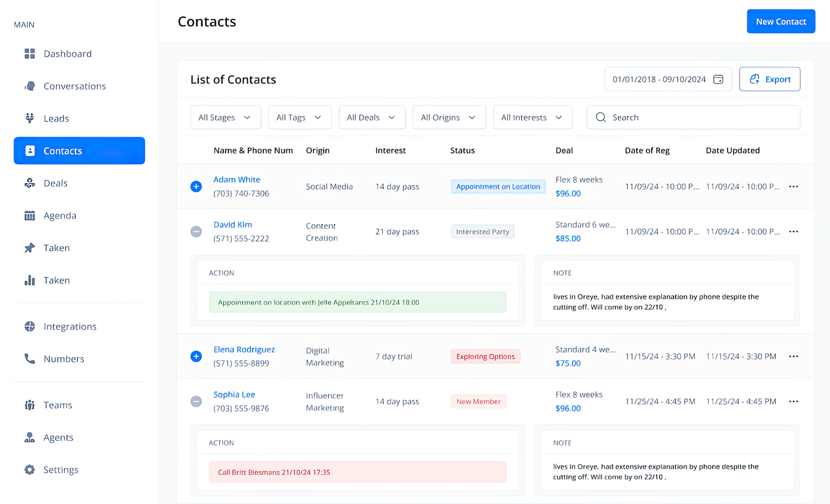The image size is (830, 504).
Task: Collapse Sophia Lee's row details
Action: point(196,401)
